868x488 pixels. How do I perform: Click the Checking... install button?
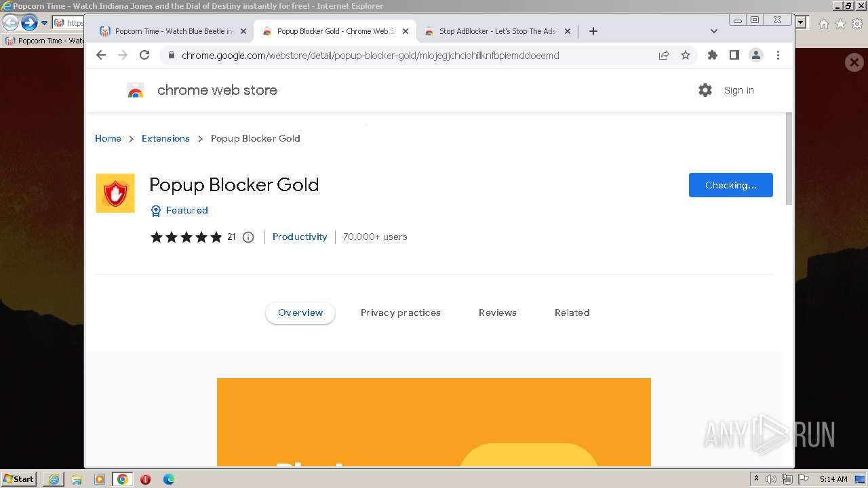coord(731,185)
